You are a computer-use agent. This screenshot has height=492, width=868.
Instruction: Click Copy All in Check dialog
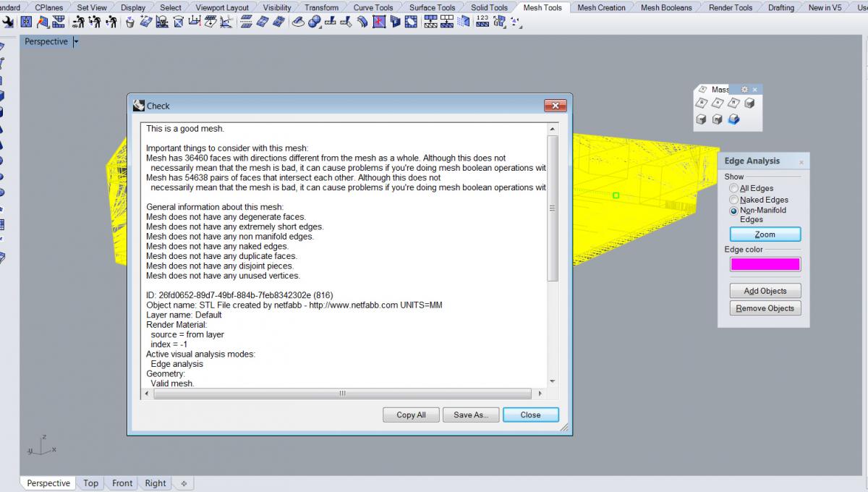point(411,415)
